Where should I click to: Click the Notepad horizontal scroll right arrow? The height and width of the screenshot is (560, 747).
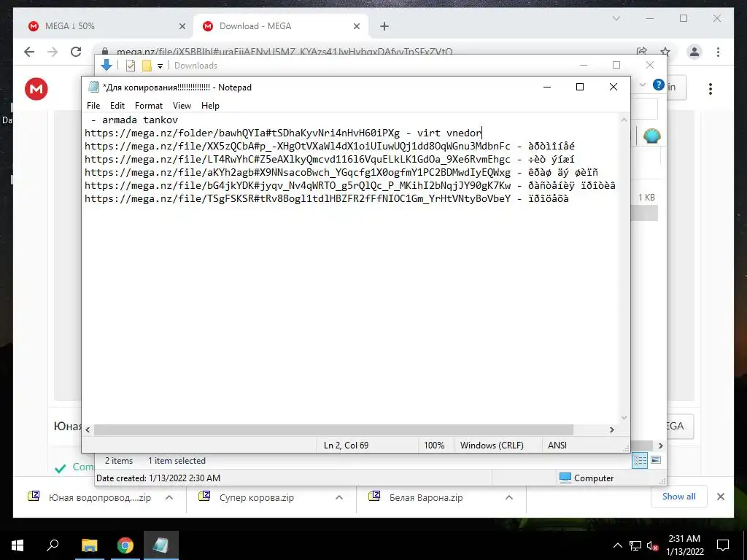[612, 429]
